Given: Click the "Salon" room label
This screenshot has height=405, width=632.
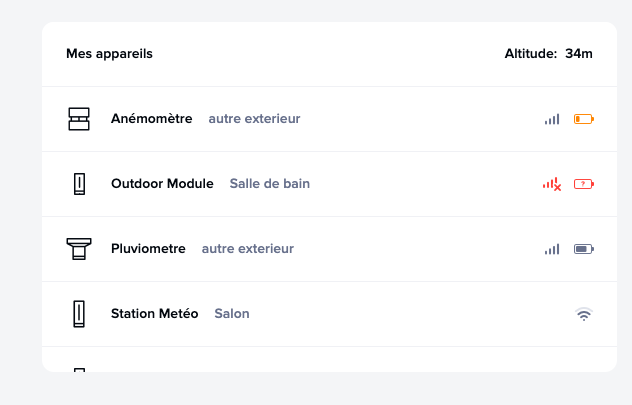Looking at the screenshot, I should coord(232,314).
